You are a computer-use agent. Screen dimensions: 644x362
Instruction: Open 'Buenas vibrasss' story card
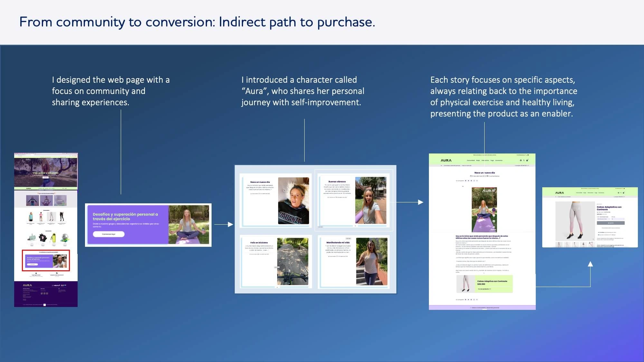[337, 181]
